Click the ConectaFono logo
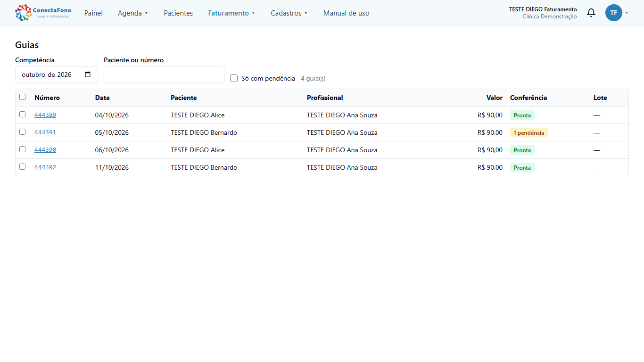Image resolution: width=644 pixels, height=362 pixels. click(43, 13)
